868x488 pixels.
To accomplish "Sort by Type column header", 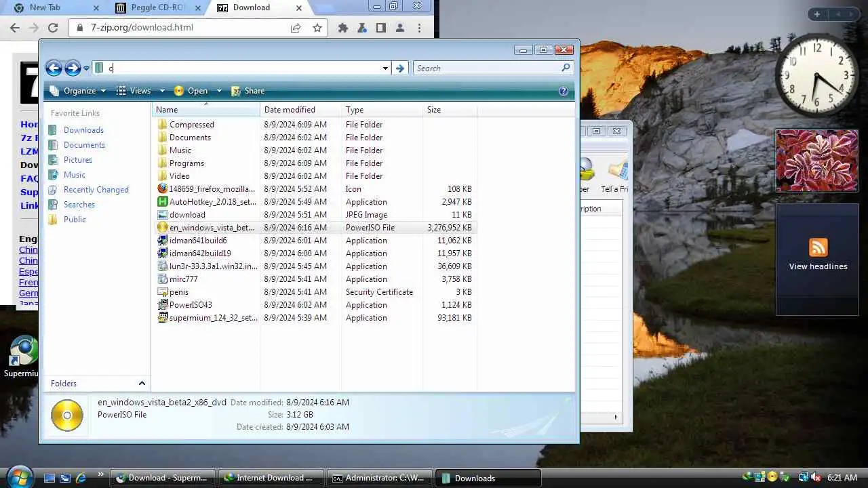I will (x=382, y=110).
